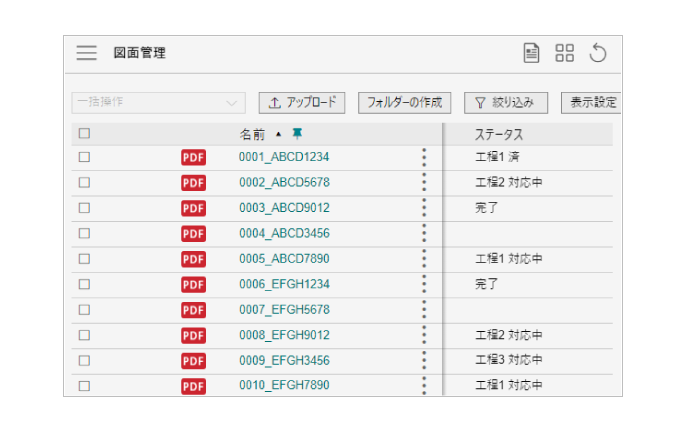This screenshot has width=686, height=431.
Task: Open the 絞り込み filter button
Action: click(x=507, y=102)
